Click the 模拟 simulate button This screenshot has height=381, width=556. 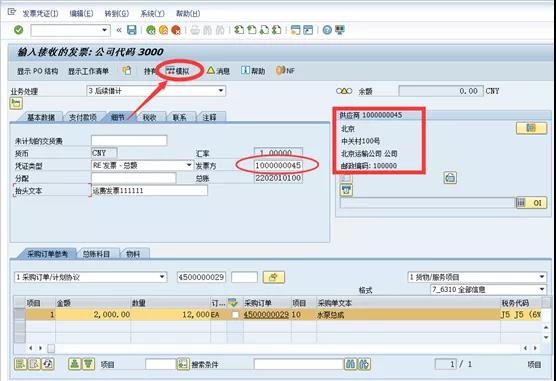click(x=177, y=71)
